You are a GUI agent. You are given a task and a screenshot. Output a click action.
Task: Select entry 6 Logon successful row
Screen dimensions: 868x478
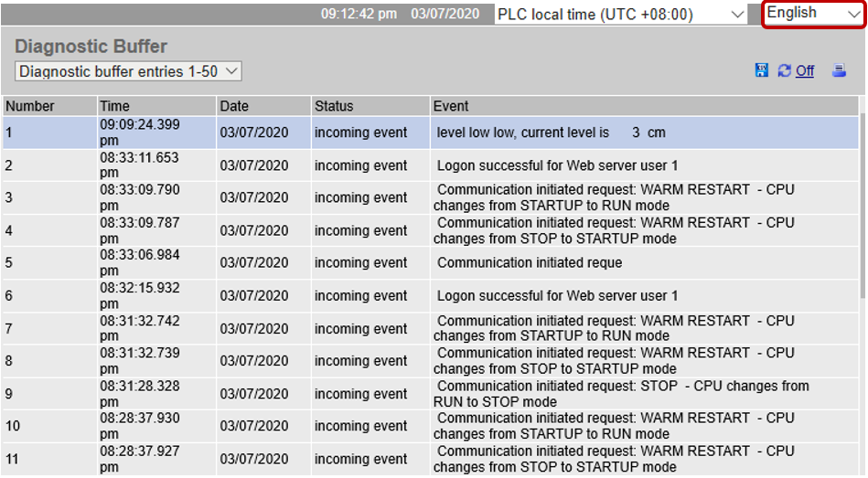click(x=431, y=295)
